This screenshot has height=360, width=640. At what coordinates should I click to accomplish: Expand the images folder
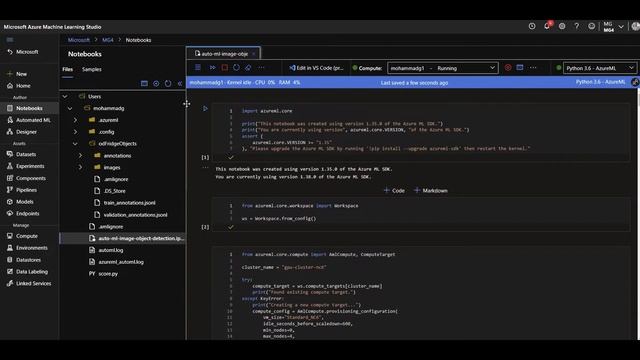80,167
